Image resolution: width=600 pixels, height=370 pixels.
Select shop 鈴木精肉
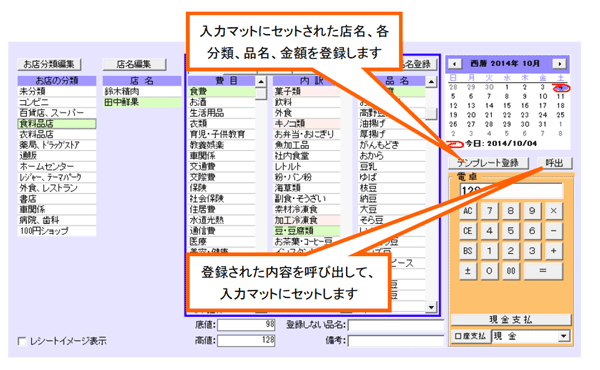(142, 91)
